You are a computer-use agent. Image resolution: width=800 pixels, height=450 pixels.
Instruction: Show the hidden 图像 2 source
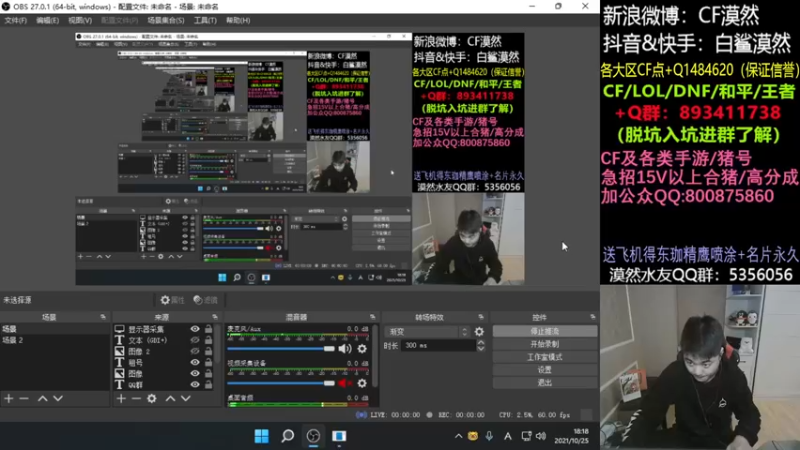[195, 352]
